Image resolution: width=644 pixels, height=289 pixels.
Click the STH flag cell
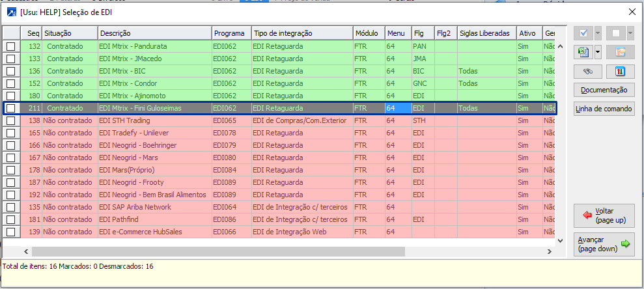423,120
